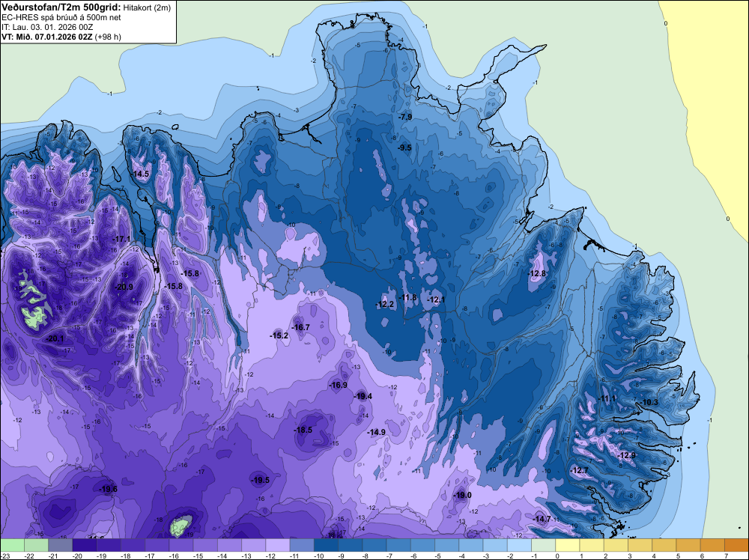Click the -11.1 temperature label
Image resolution: width=749 pixels, height=560 pixels.
607,398
